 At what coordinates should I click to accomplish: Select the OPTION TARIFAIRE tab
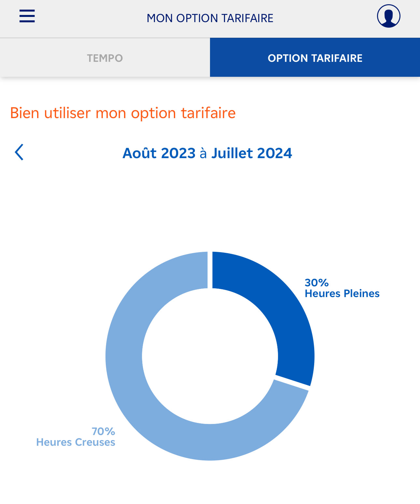pyautogui.click(x=315, y=58)
